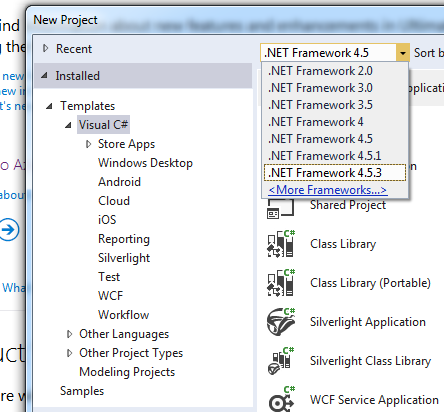Select the Test template category
Viewport: 444px width, 412px height.
click(x=109, y=277)
